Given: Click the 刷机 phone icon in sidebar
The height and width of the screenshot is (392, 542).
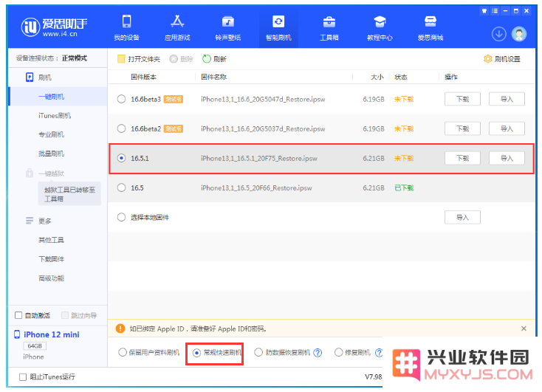Looking at the screenshot, I should coord(30,77).
